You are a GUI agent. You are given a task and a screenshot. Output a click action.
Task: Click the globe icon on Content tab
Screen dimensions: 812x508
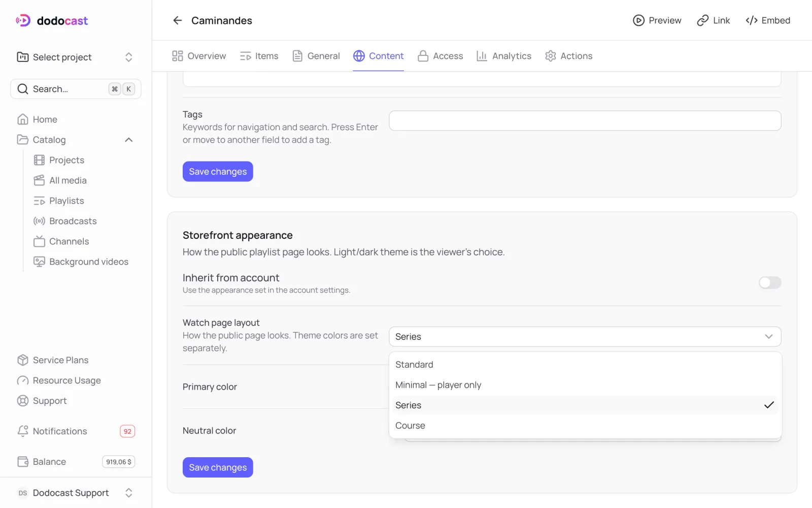click(359, 56)
